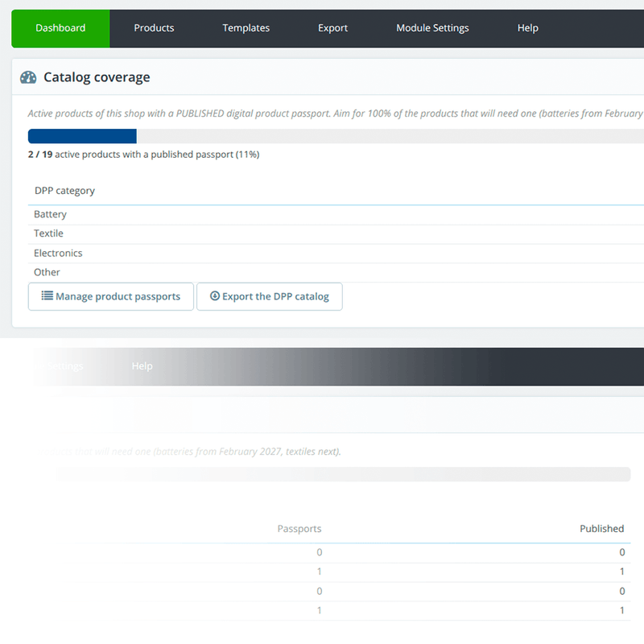644x644 pixels.
Task: Click the '2 / 19 active products' text
Action: 144,155
